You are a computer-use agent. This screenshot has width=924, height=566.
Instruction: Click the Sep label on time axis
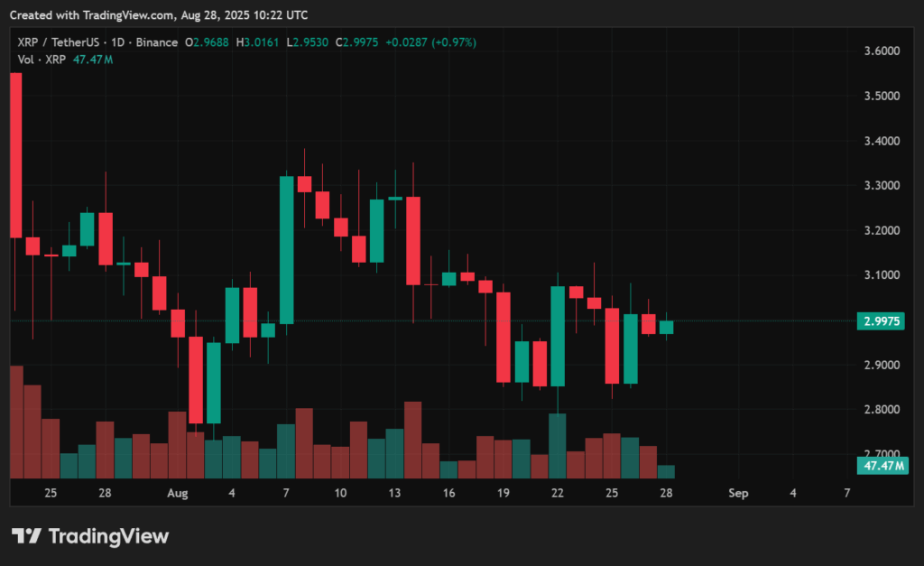pyautogui.click(x=738, y=494)
